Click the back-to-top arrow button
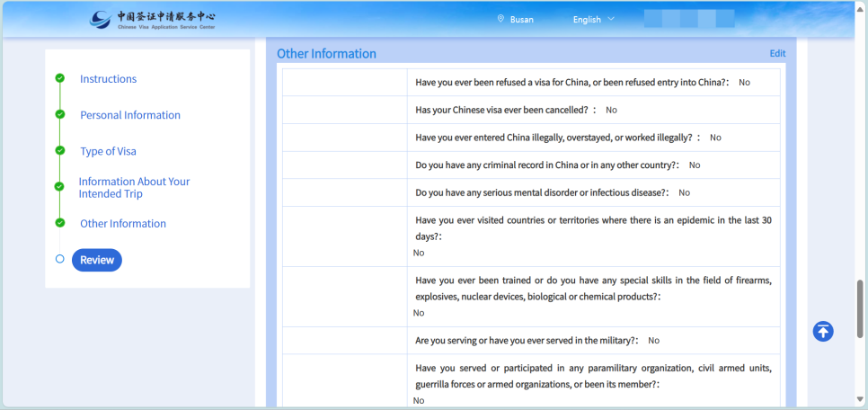The width and height of the screenshot is (868, 410). [x=823, y=331]
